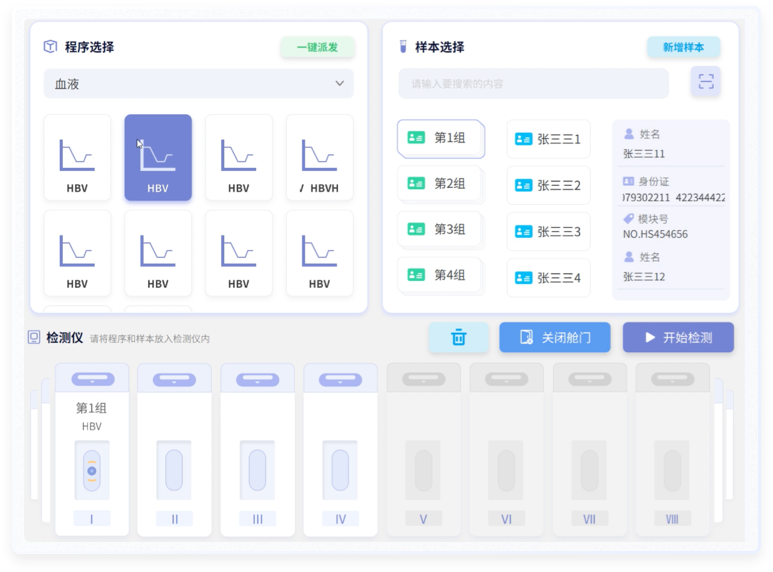Click the 开始检测 button
This screenshot has width=773, height=572.
tap(678, 338)
